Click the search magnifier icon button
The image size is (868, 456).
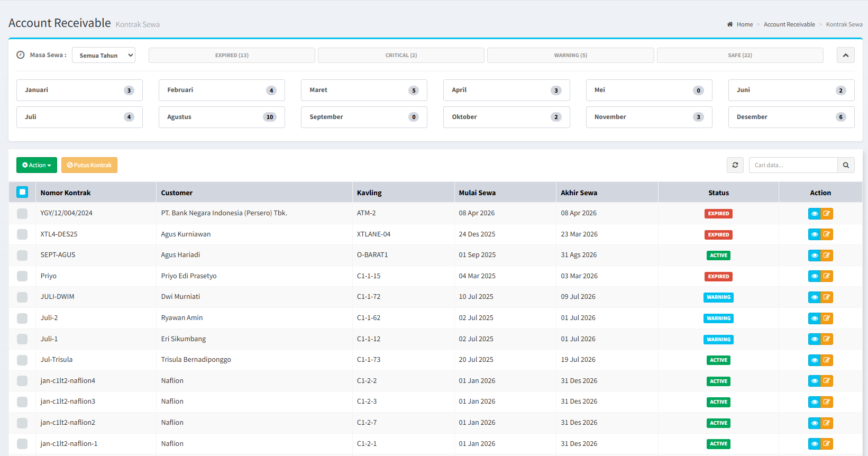(846, 165)
